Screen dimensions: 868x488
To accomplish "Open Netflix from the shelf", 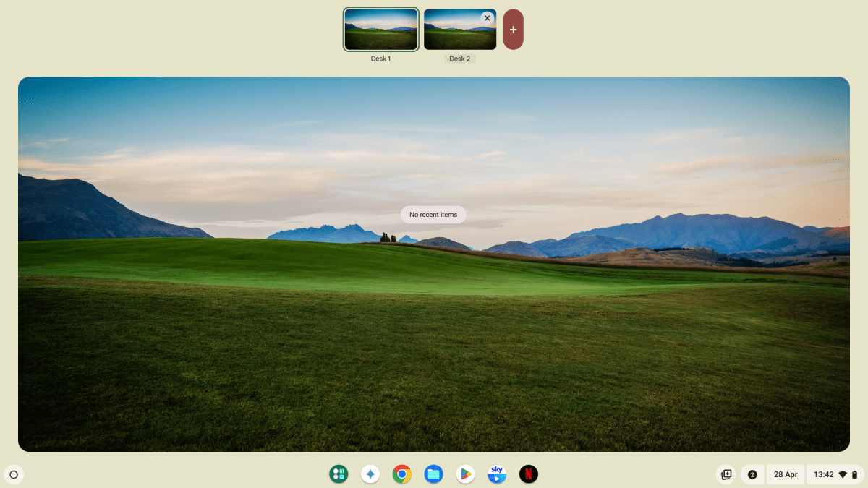I will pos(529,474).
